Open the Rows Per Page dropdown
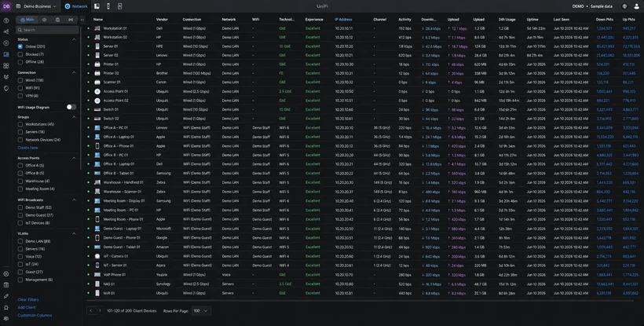Image resolution: width=644 pixels, height=326 pixels. [201, 311]
